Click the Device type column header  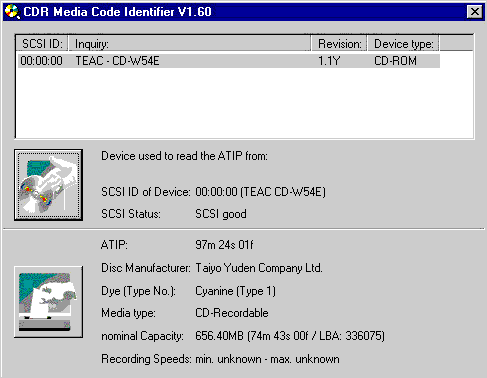(403, 44)
